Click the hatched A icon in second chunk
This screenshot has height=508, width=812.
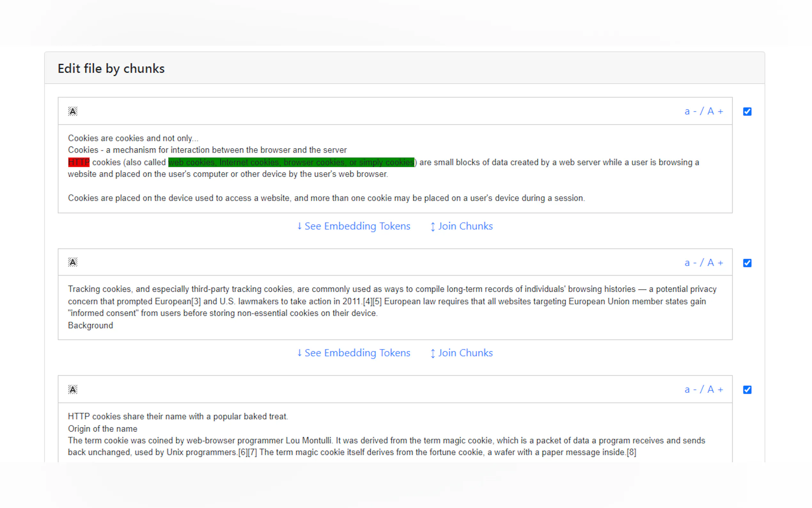[x=73, y=262]
